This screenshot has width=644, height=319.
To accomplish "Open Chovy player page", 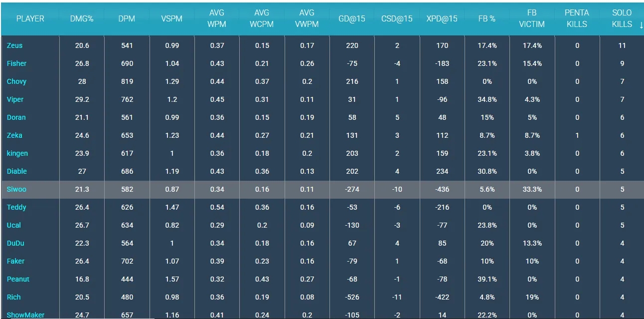I will [x=16, y=81].
